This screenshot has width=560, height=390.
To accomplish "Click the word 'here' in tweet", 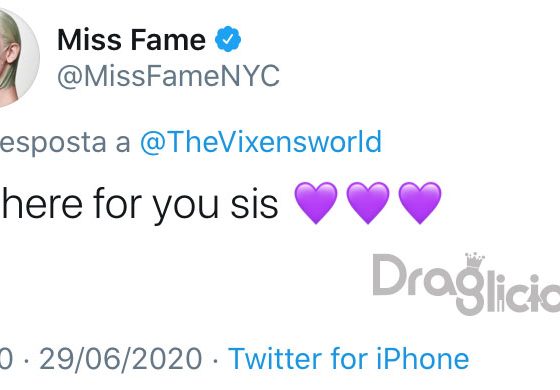I will 42,203.
